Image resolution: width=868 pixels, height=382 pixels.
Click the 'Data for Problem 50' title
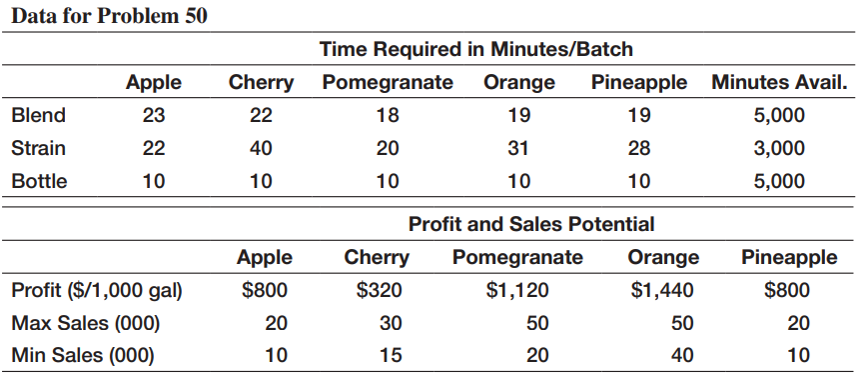(x=109, y=16)
